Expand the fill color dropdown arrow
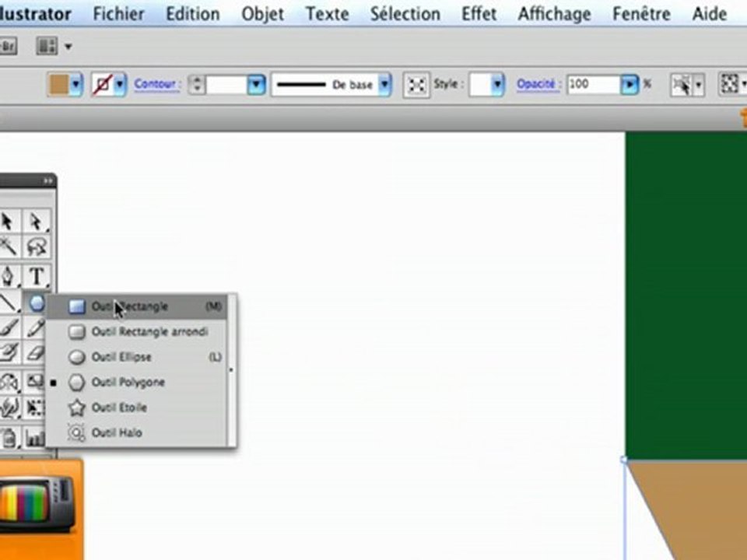747x560 pixels. (76, 85)
